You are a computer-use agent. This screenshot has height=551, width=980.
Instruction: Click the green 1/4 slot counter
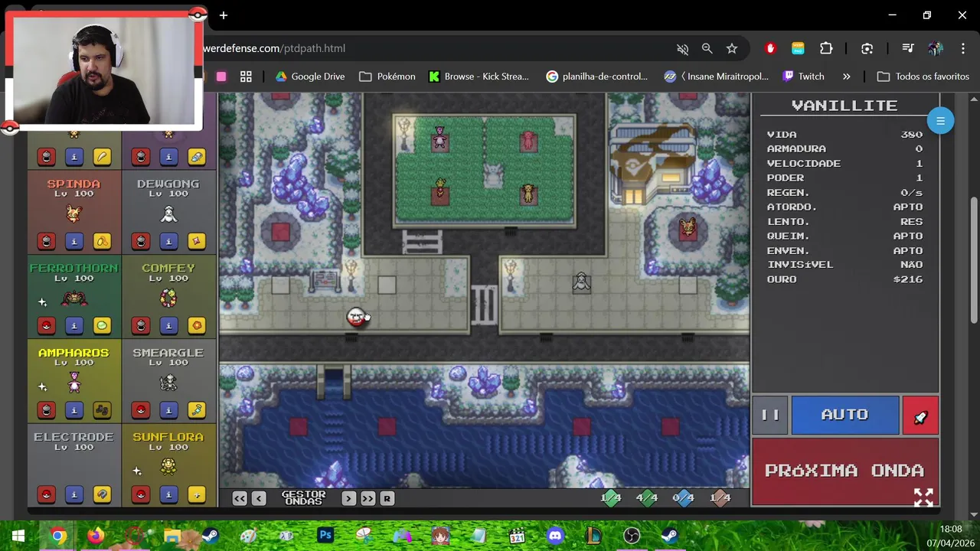611,498
